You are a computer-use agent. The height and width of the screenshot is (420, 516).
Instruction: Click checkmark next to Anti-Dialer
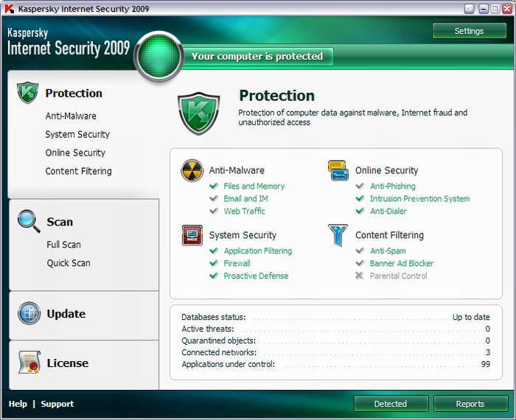click(x=360, y=211)
